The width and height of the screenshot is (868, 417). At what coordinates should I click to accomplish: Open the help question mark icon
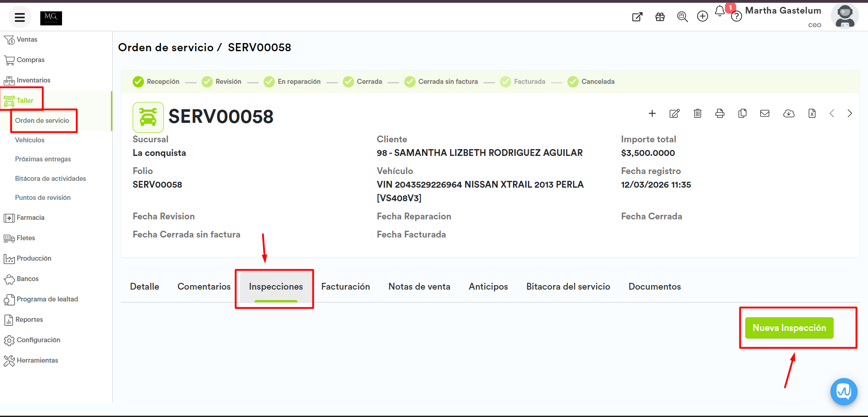click(x=737, y=17)
